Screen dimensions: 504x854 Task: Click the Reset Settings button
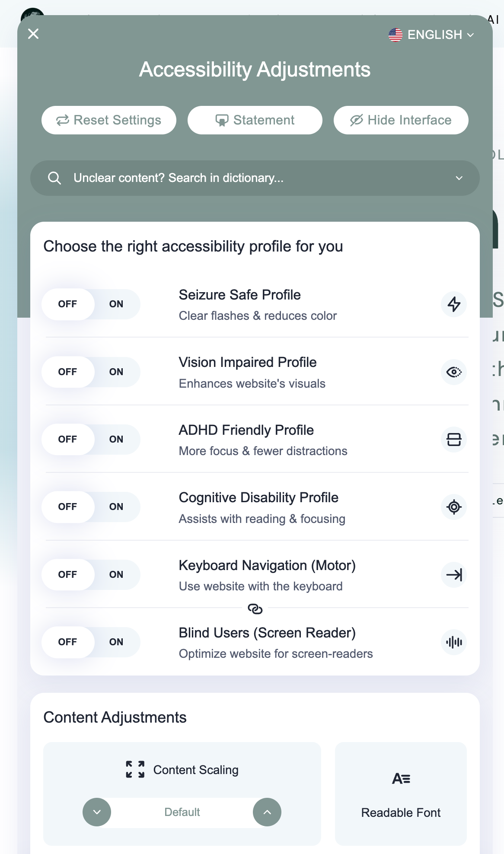109,120
